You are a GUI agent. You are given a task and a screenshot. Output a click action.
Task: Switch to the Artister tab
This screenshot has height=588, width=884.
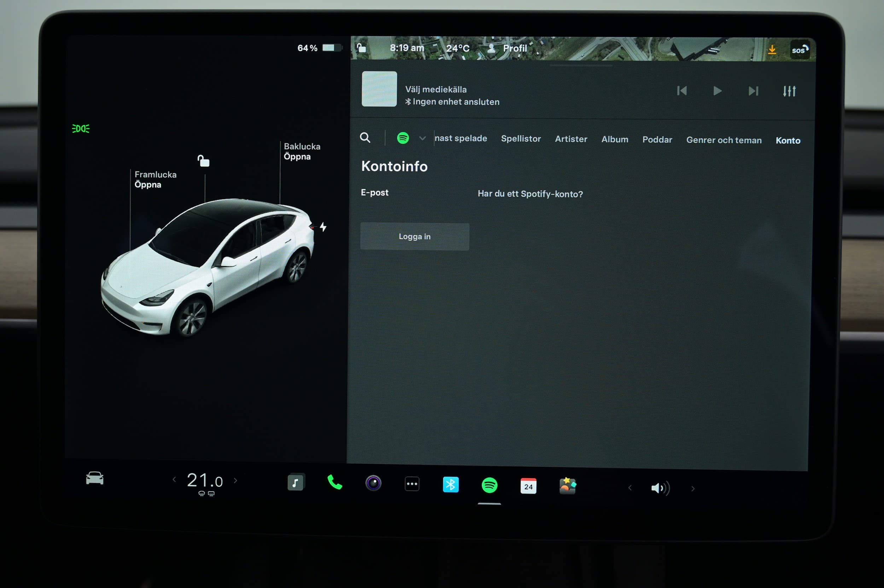pyautogui.click(x=571, y=139)
